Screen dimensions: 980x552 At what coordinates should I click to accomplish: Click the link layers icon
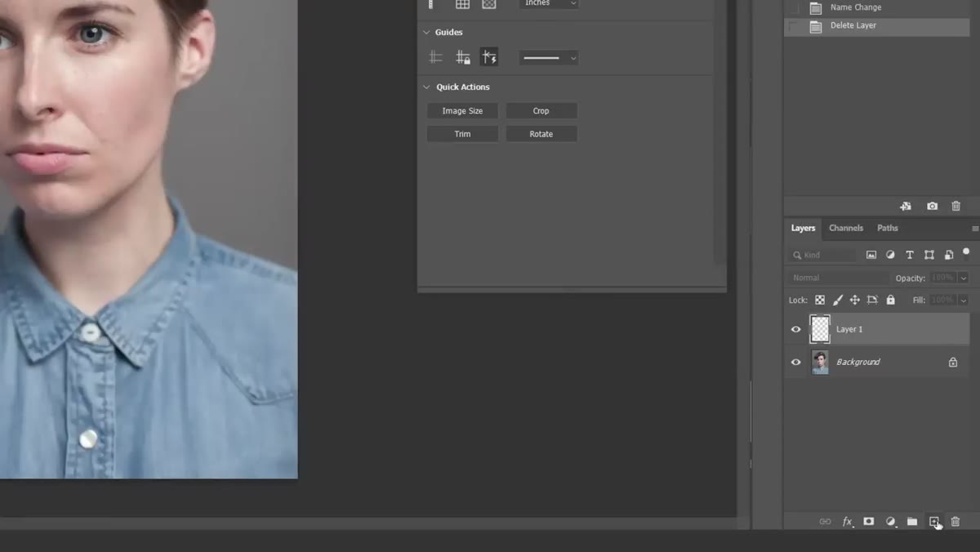point(825,522)
